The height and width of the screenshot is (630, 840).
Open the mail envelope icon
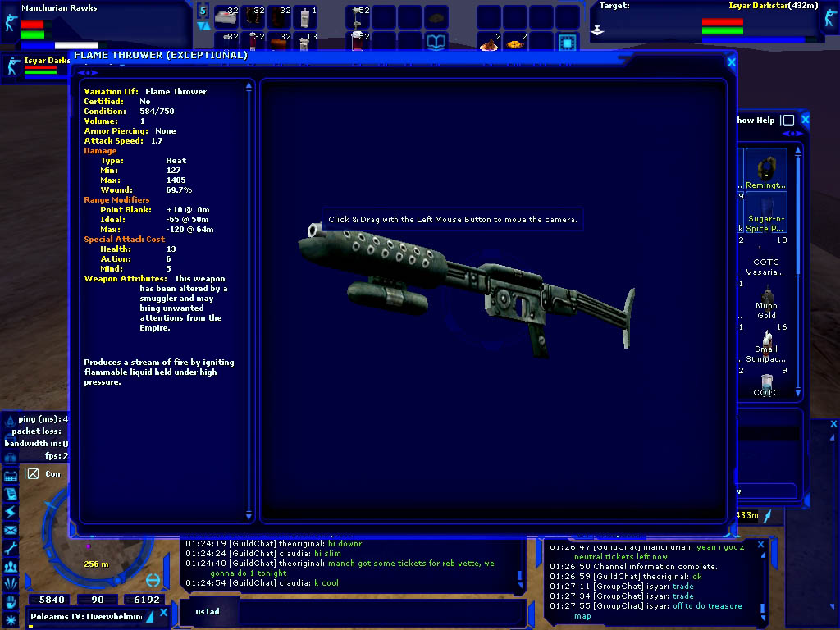(11, 531)
